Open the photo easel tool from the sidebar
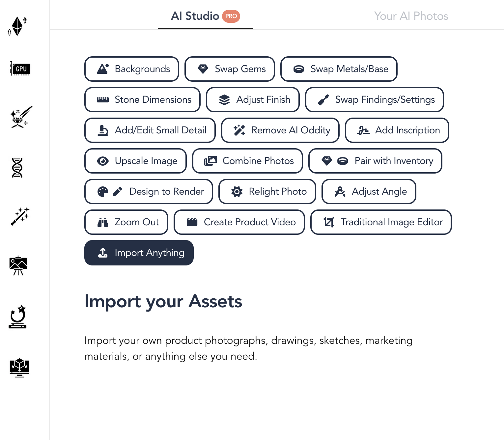The height and width of the screenshot is (440, 504). tap(18, 266)
